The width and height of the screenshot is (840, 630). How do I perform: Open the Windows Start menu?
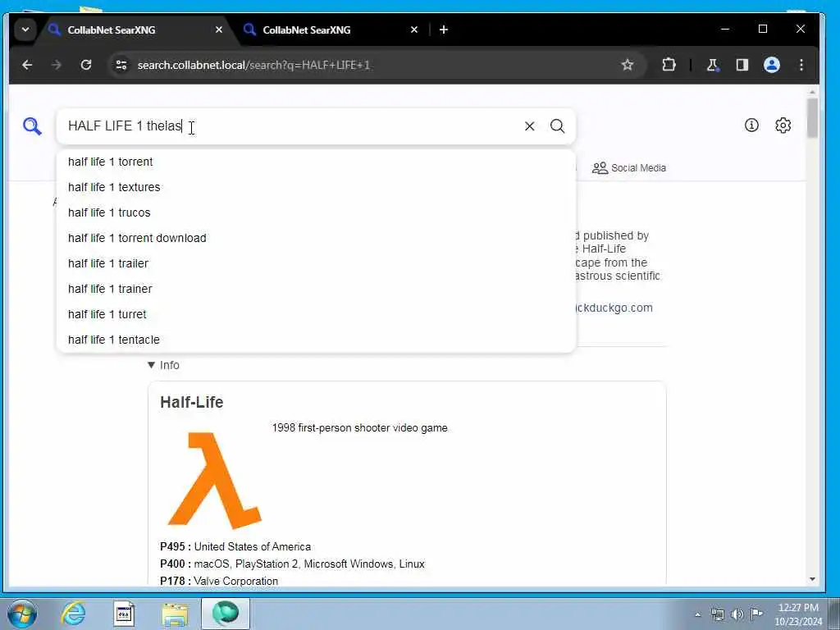click(x=22, y=614)
